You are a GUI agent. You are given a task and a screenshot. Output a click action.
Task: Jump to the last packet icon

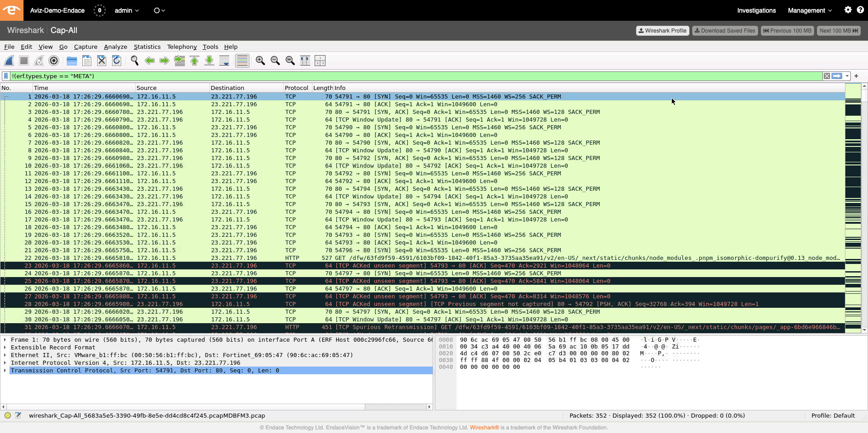(x=209, y=61)
